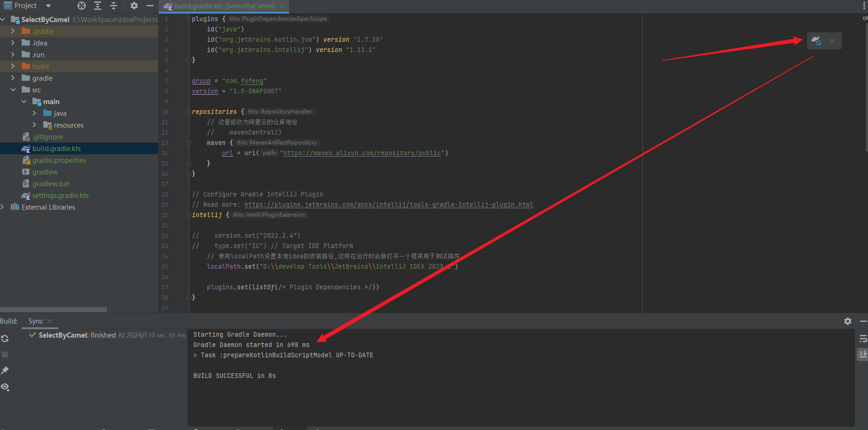Close the build.gradle.kts editor tab

282,6
